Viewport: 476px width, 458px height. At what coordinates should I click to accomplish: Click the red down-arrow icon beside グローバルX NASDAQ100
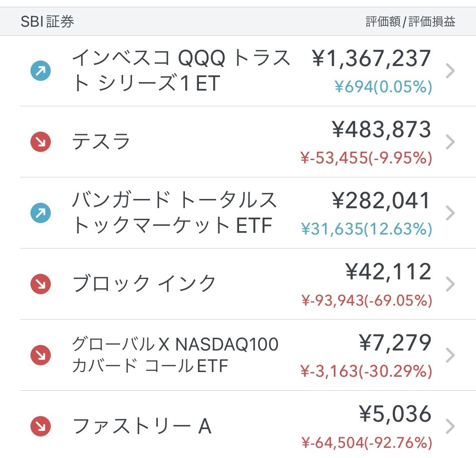point(40,355)
